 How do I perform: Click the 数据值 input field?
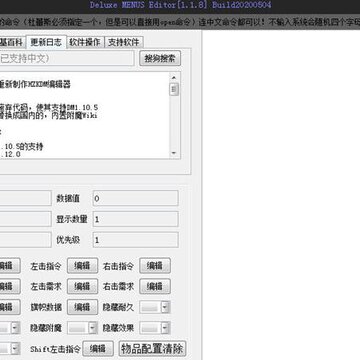coord(135,199)
